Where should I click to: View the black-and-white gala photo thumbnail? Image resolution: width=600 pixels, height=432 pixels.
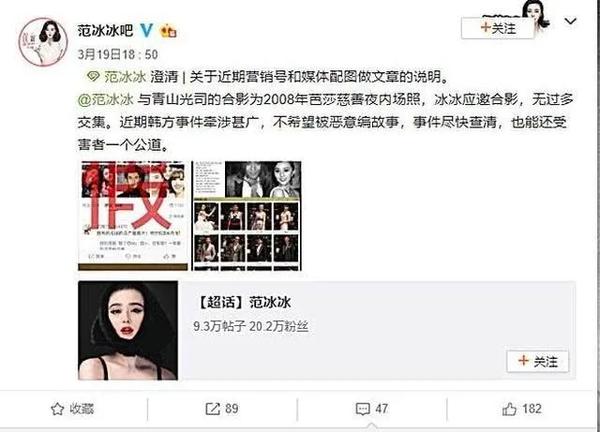point(246,216)
